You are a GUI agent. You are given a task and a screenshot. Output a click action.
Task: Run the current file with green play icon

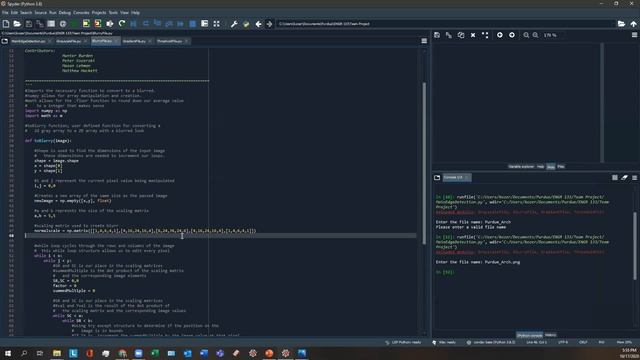click(x=74, y=24)
